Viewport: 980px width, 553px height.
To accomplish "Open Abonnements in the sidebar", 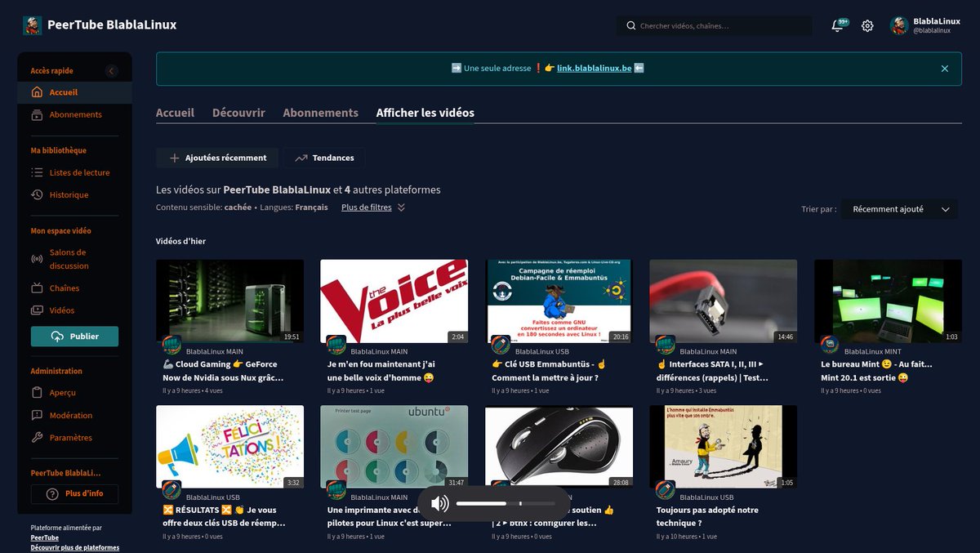I will tap(74, 114).
